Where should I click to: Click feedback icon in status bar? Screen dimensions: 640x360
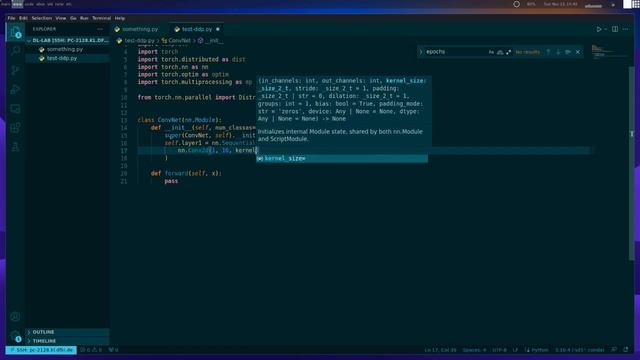pos(614,350)
